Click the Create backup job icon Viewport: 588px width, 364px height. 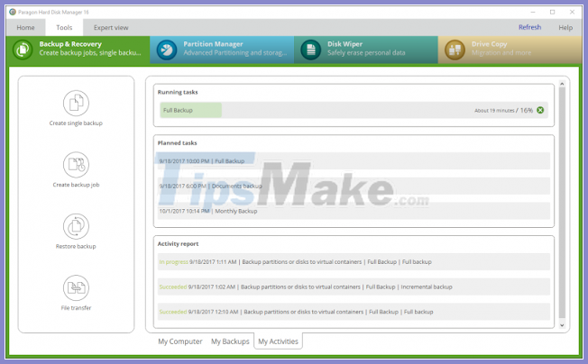click(76, 164)
